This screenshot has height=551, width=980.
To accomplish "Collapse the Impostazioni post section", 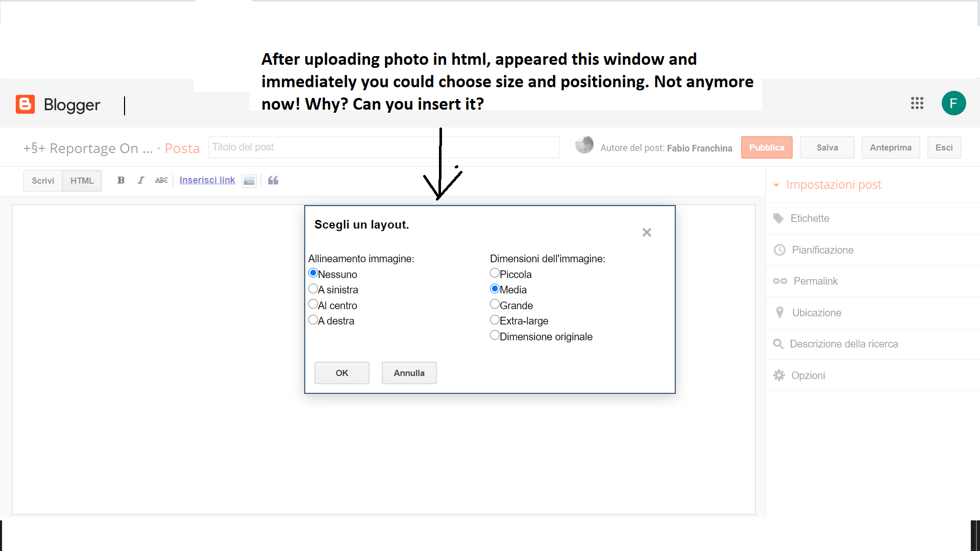I will click(x=834, y=185).
